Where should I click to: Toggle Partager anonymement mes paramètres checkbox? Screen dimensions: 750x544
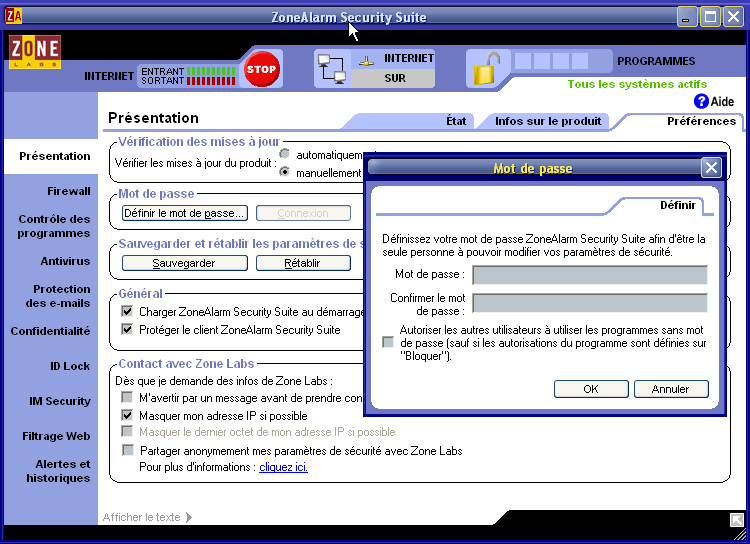(128, 450)
